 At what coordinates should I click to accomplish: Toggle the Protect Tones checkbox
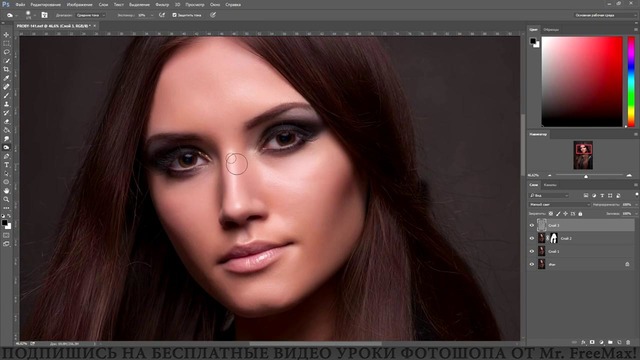174,15
